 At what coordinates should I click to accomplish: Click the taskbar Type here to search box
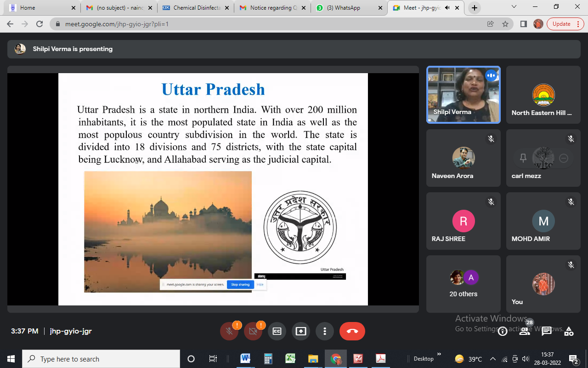pyautogui.click(x=101, y=359)
